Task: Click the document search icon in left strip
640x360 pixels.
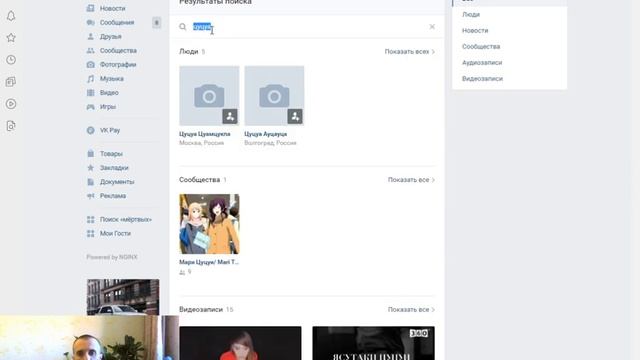Action: pyautogui.click(x=11, y=126)
